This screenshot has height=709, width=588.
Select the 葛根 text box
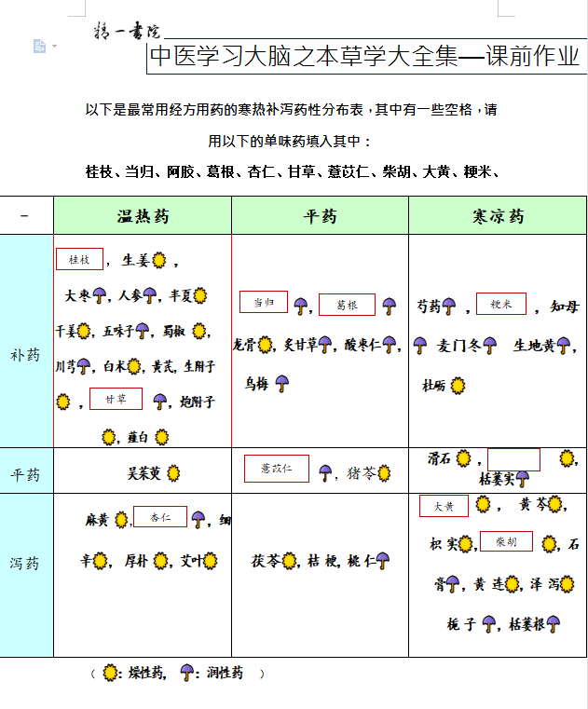(347, 305)
